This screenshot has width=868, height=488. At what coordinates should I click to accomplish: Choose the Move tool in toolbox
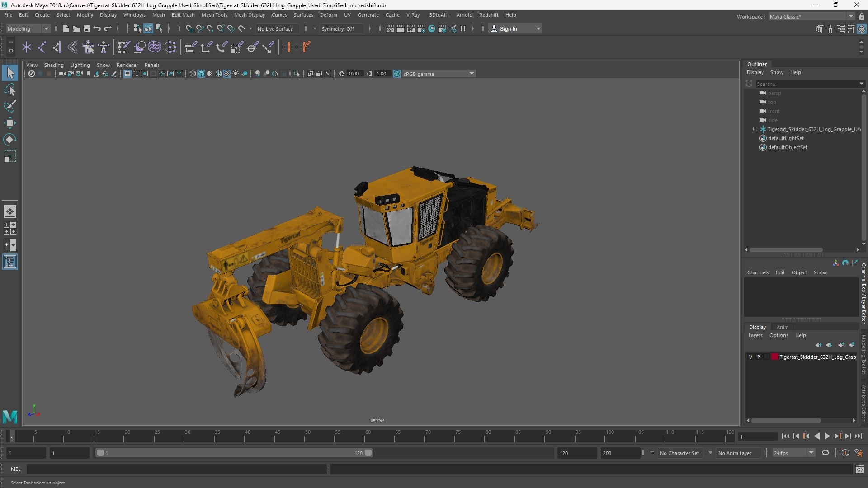click(x=10, y=123)
